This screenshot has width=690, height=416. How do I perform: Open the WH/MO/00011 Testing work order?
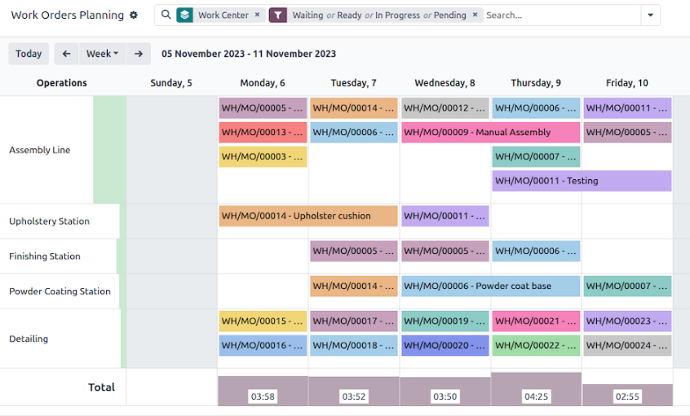pos(581,181)
